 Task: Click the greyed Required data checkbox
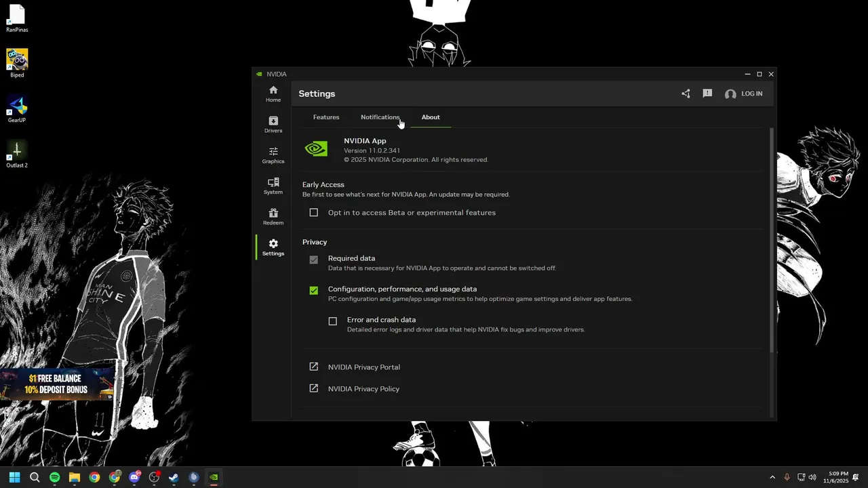[313, 260]
